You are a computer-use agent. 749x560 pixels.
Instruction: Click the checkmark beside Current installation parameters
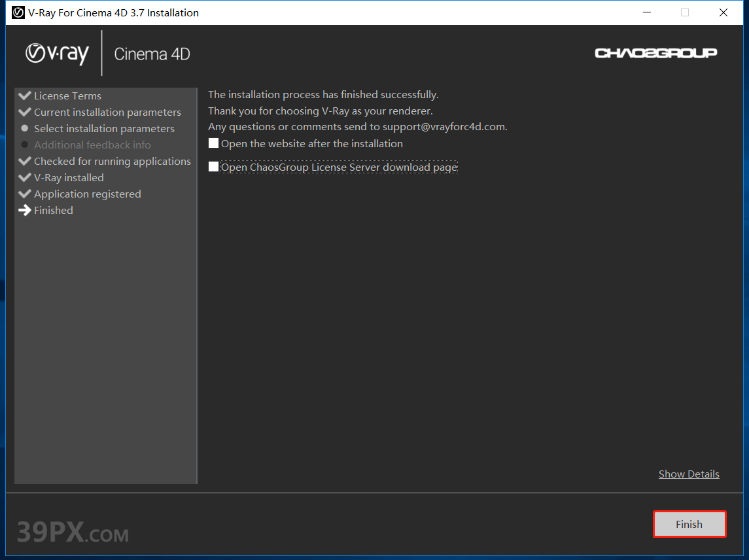pos(24,112)
